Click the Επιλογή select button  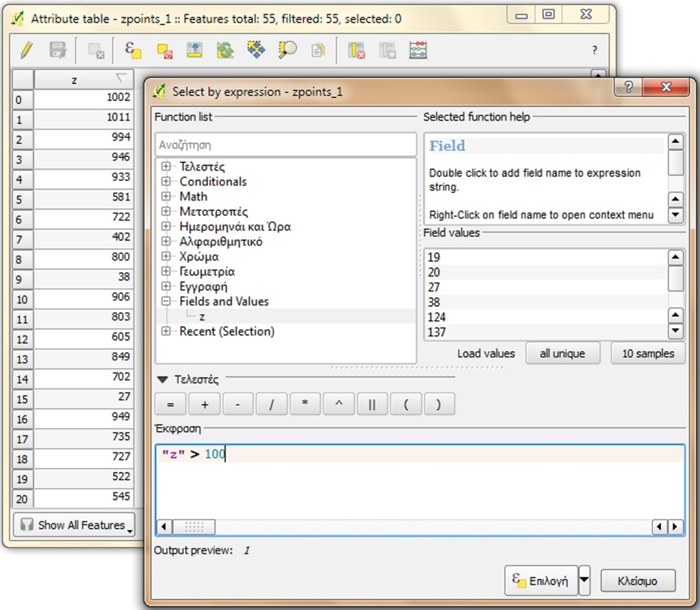click(541, 580)
